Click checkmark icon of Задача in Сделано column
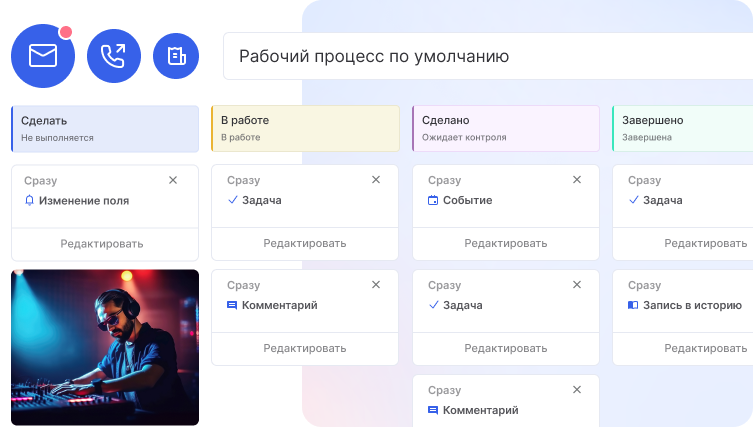 (433, 305)
